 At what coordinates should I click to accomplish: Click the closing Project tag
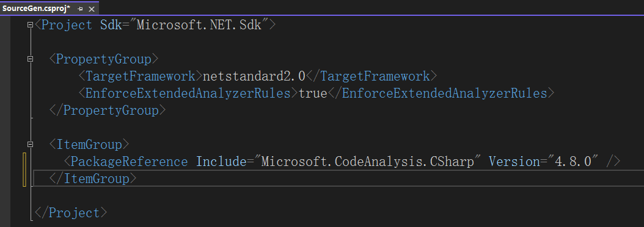pyautogui.click(x=71, y=212)
